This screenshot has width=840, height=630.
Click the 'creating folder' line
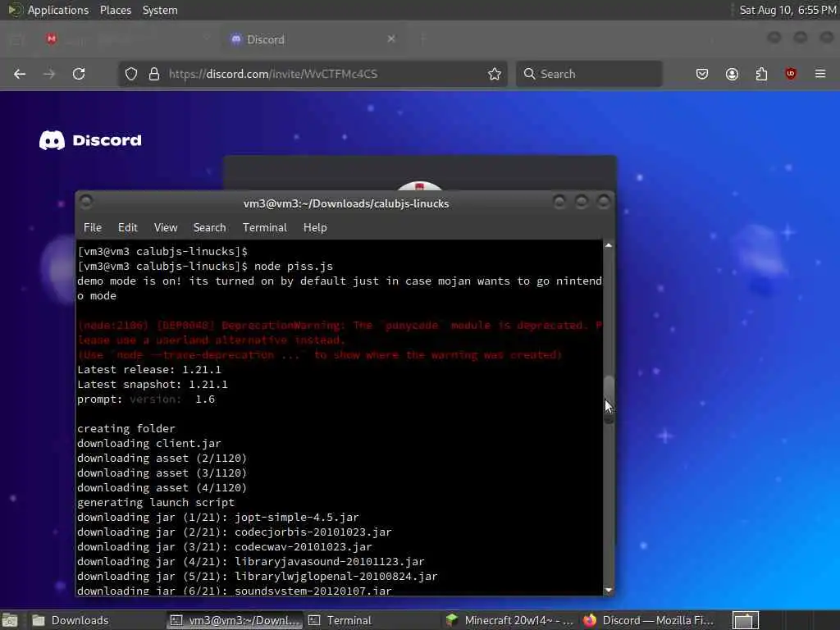pos(126,428)
